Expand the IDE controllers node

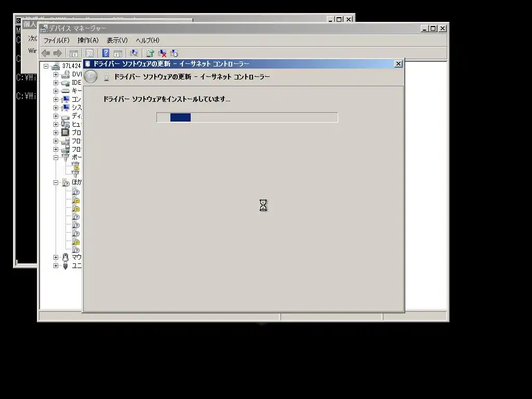click(56, 83)
